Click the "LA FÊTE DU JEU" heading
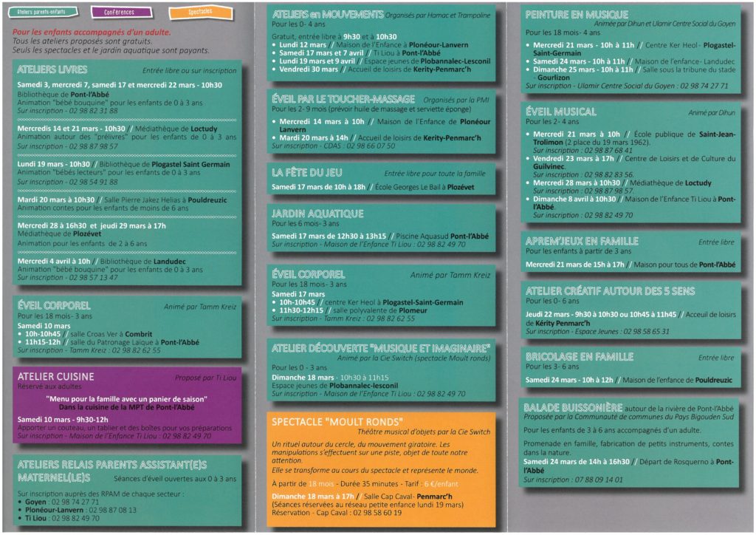This screenshot has width=756, height=535. (307, 172)
